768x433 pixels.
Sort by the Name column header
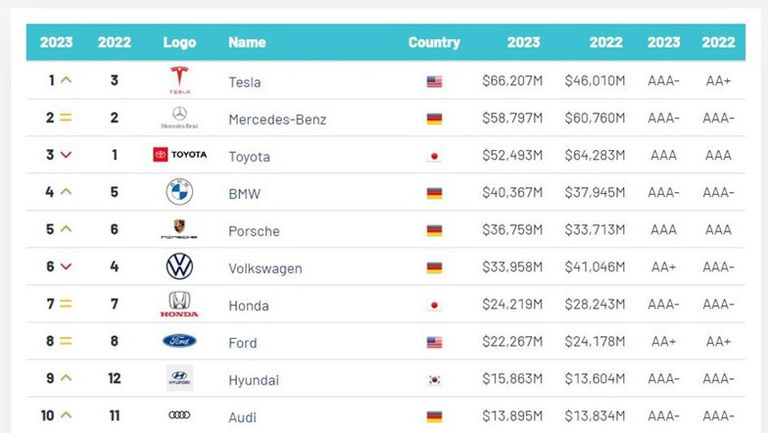[247, 43]
